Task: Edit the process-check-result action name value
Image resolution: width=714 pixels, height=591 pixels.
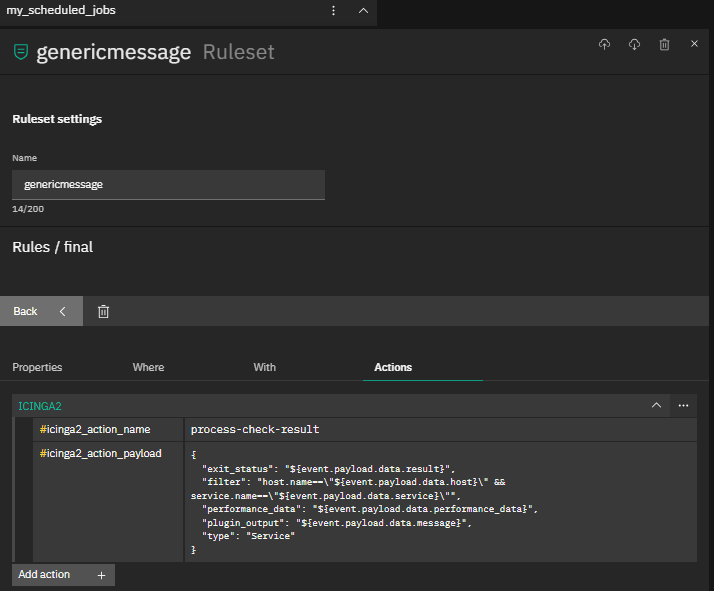Action: click(x=440, y=429)
